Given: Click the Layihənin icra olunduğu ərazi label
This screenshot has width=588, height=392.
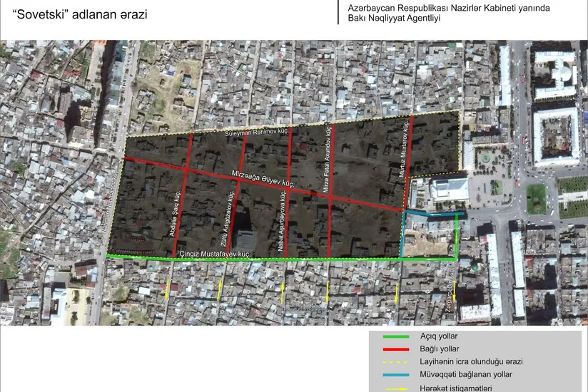Looking at the screenshot, I should point(471,361).
